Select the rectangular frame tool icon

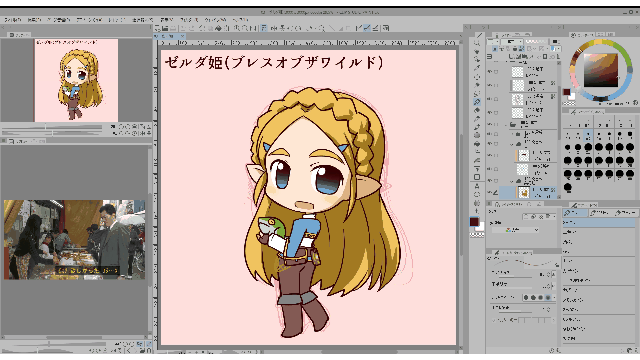tap(477, 177)
